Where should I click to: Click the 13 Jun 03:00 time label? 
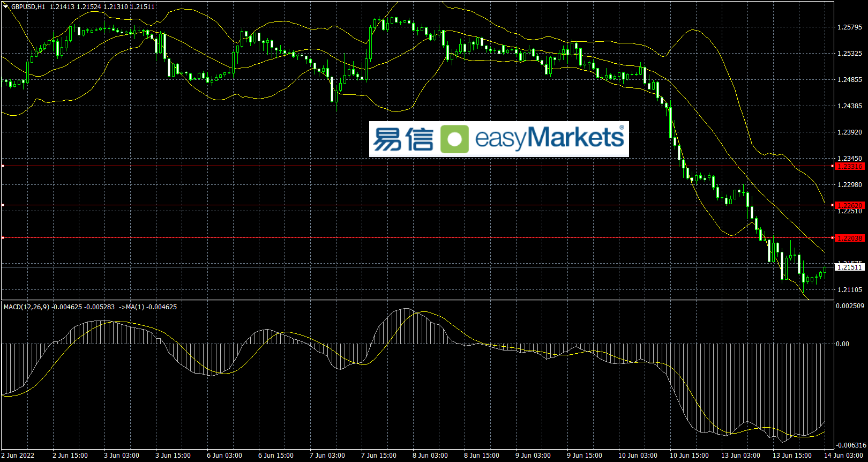coord(740,456)
